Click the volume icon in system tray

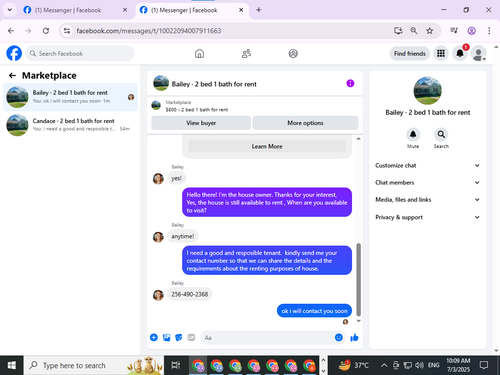coord(420,365)
